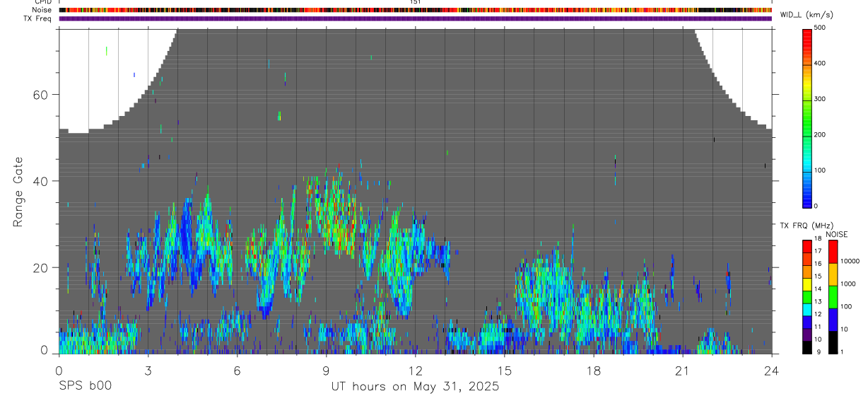Click the '1' label on NOISE legend
This screenshot has width=868, height=401.
(x=843, y=351)
